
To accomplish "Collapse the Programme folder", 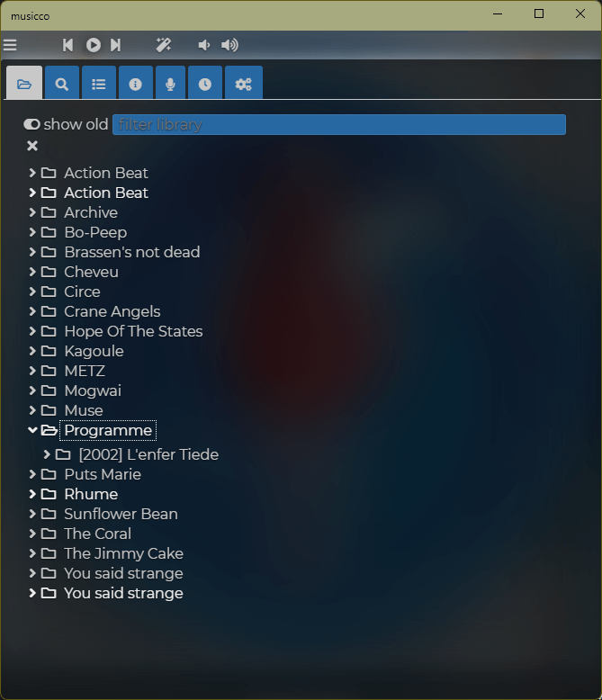I will pos(32,430).
